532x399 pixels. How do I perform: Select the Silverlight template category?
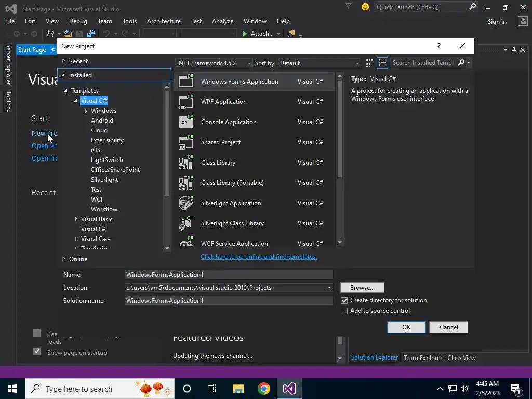point(104,180)
